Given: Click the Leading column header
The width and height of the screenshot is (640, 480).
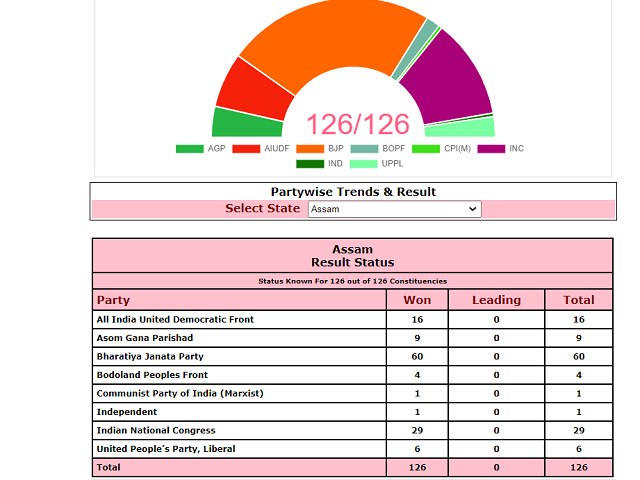Looking at the screenshot, I should click(496, 300).
